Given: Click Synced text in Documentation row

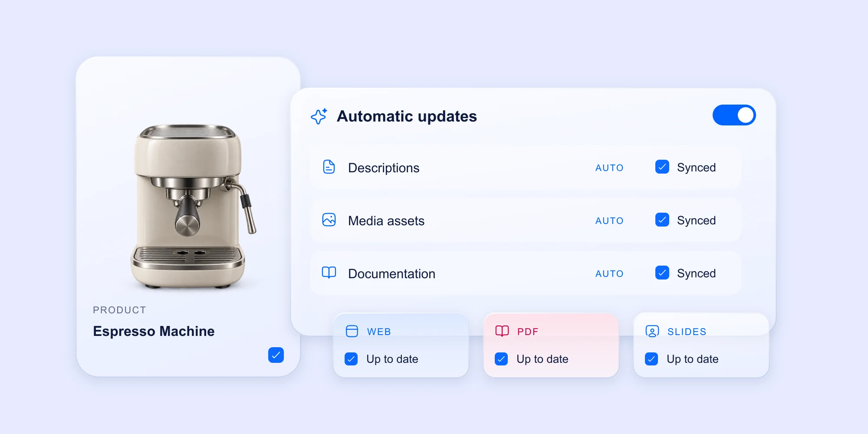Looking at the screenshot, I should coord(696,273).
